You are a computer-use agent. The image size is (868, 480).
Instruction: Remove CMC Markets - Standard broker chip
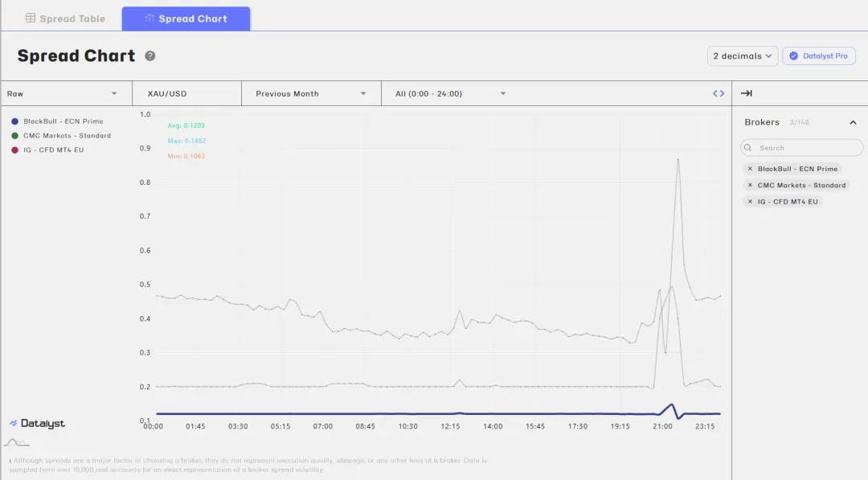point(750,186)
